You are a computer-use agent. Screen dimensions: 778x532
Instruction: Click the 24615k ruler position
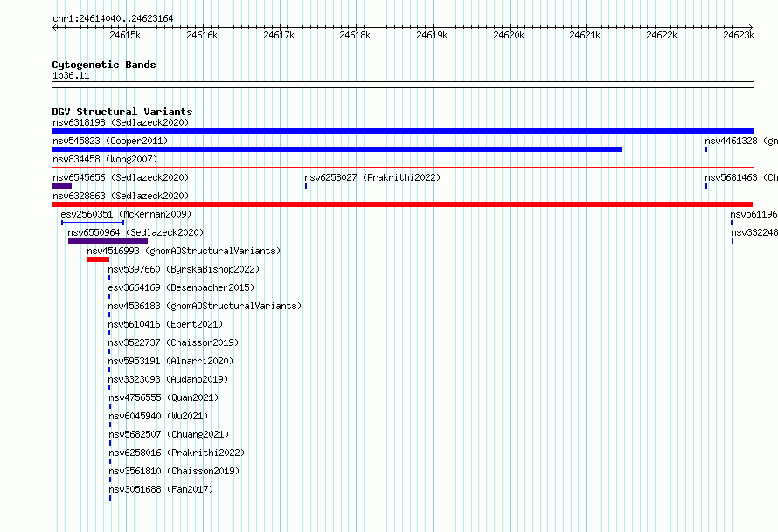tap(125, 35)
